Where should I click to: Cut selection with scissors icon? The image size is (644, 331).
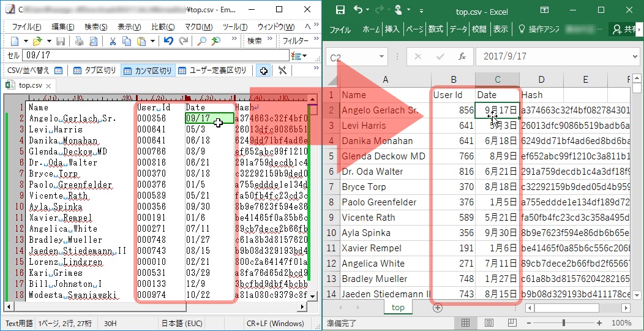[x=113, y=41]
